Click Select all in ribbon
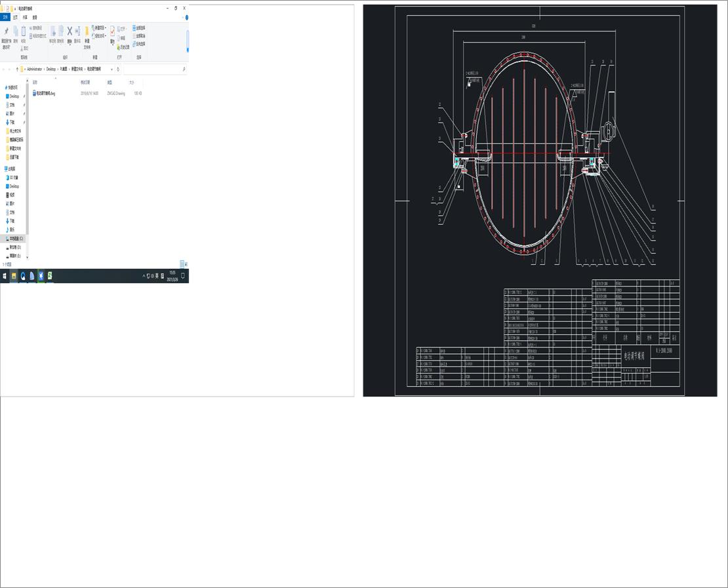This screenshot has width=728, height=588. 139,28
